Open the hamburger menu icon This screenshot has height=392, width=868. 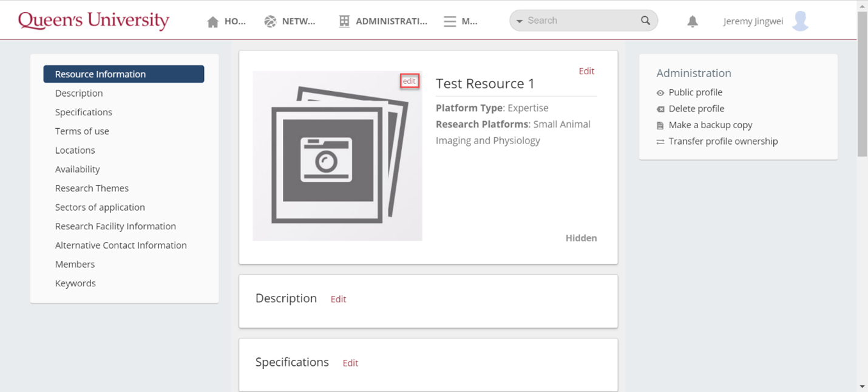click(450, 22)
